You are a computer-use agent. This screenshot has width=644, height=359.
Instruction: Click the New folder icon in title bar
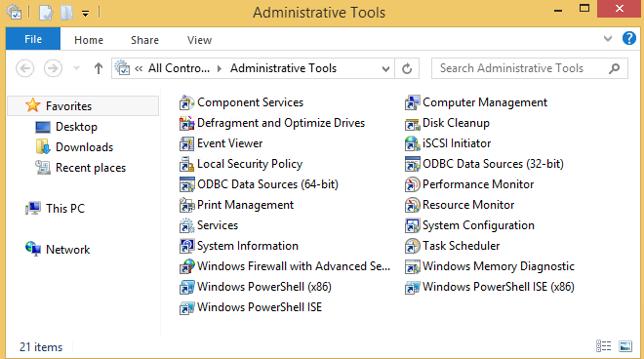click(x=66, y=13)
